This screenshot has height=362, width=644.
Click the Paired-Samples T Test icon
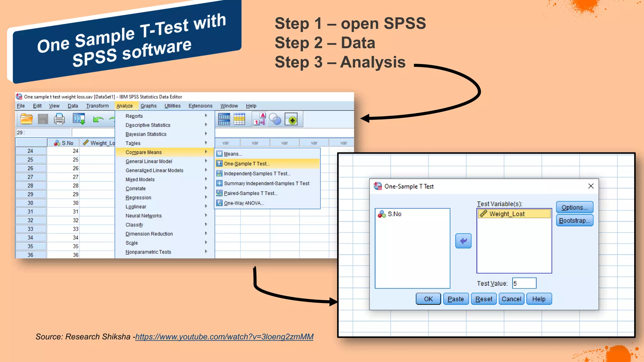click(219, 193)
